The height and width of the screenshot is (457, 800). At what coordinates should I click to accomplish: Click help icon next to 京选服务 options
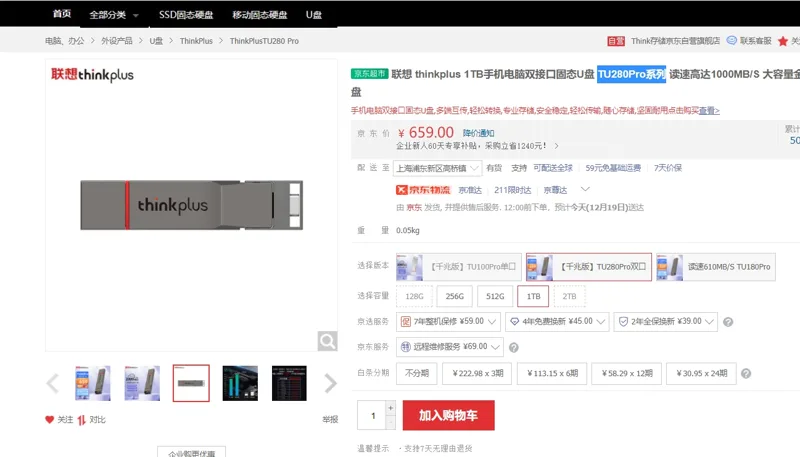pos(728,322)
